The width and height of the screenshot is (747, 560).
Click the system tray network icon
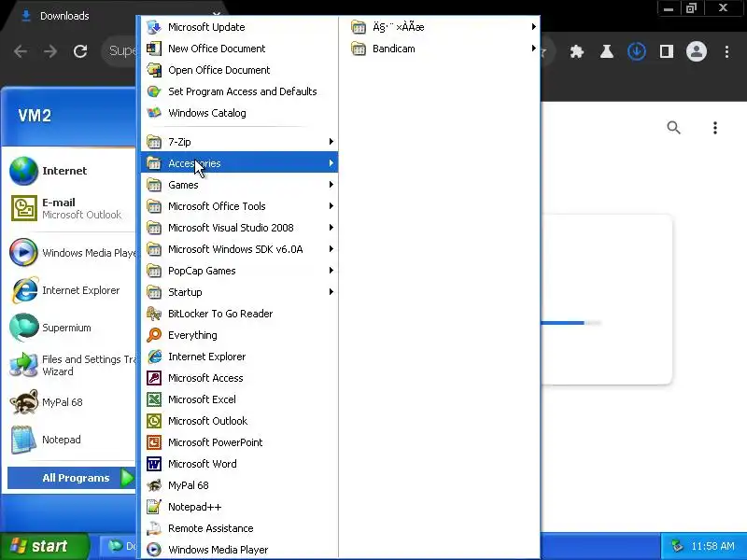point(676,546)
